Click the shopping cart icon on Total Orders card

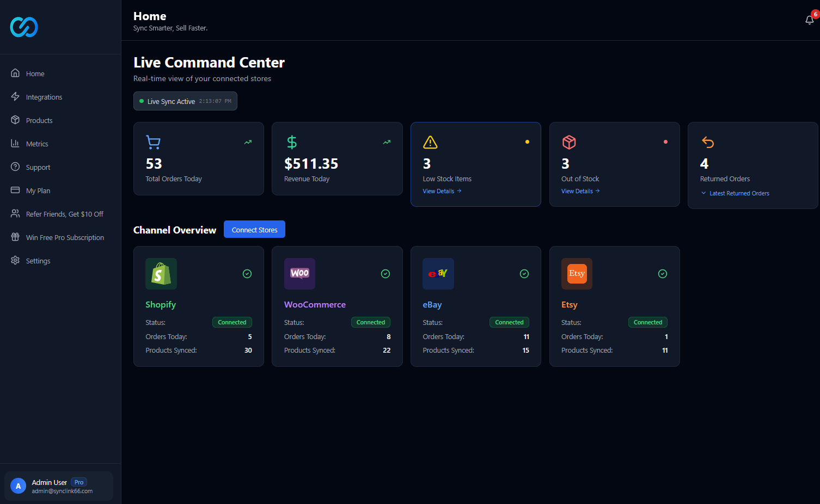[x=153, y=142]
